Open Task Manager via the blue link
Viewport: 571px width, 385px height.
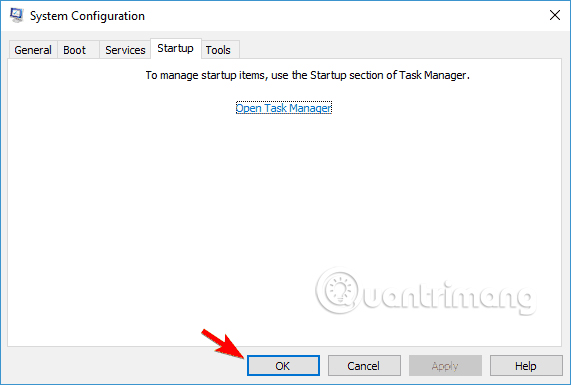tap(284, 108)
